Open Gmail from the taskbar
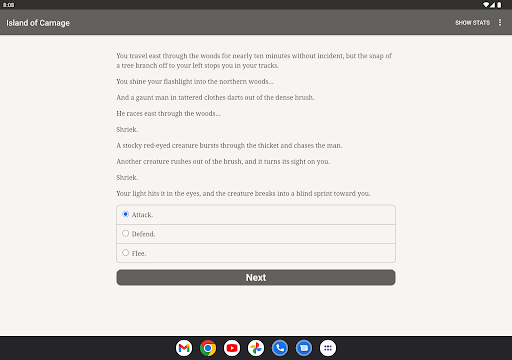512x360 pixels. (x=184, y=348)
